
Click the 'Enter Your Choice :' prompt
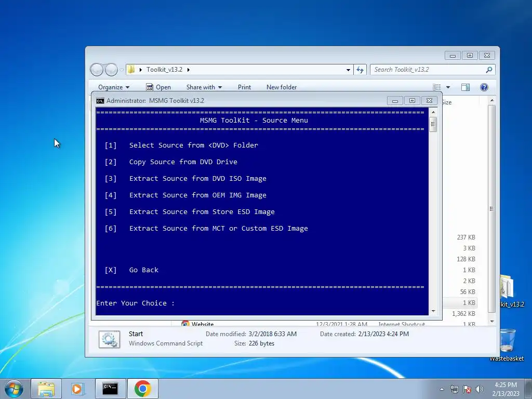[x=136, y=303]
